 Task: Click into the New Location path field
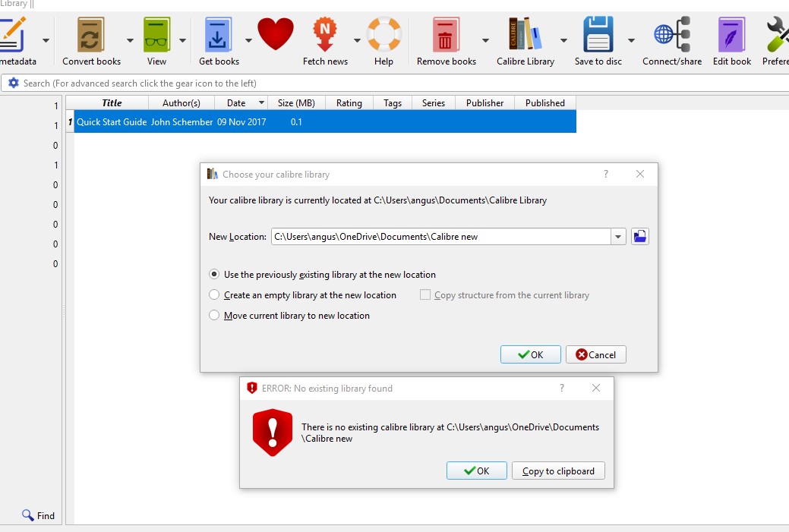441,236
